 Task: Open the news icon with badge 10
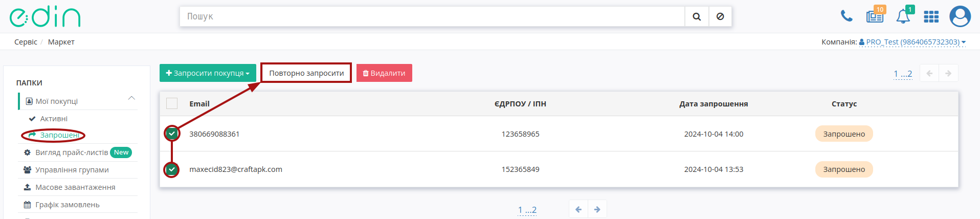point(875,16)
